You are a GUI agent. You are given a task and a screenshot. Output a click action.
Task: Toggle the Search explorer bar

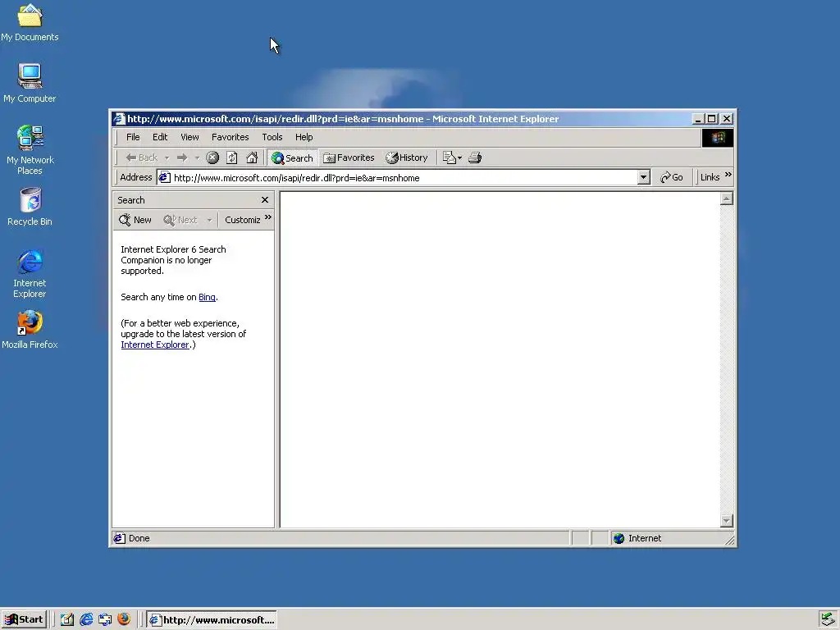pos(293,157)
